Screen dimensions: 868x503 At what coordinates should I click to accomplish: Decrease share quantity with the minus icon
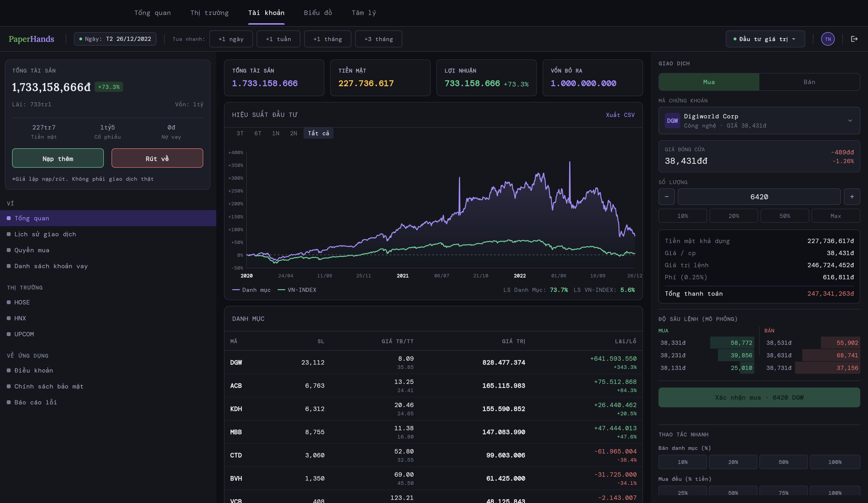click(x=666, y=196)
